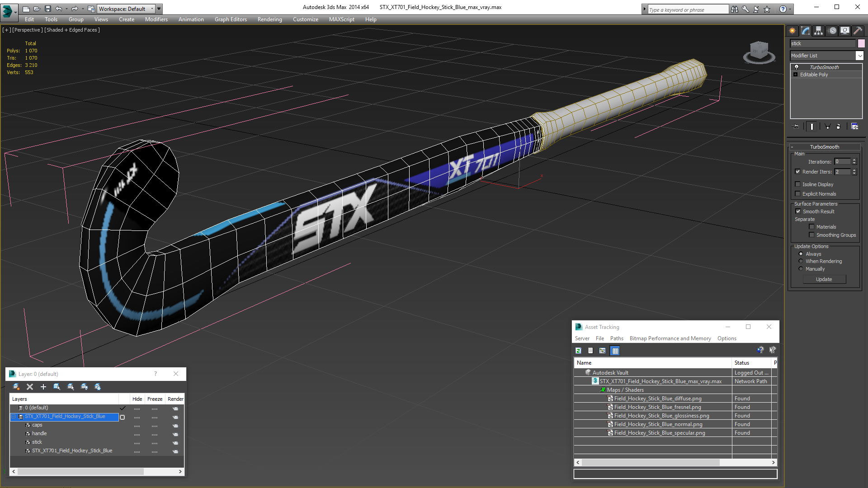
Task: Click the pink object color swatch
Action: (x=861, y=43)
